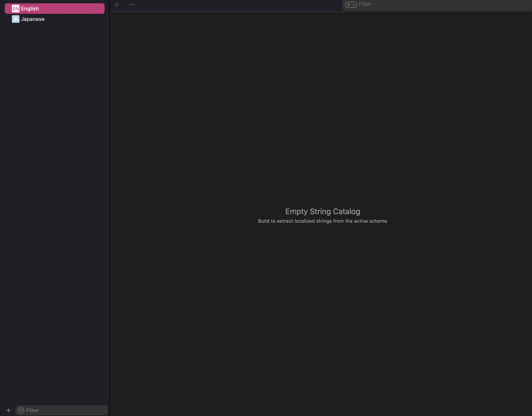Click the Build to extract localized strings text
The height and width of the screenshot is (416, 532).
[323, 221]
